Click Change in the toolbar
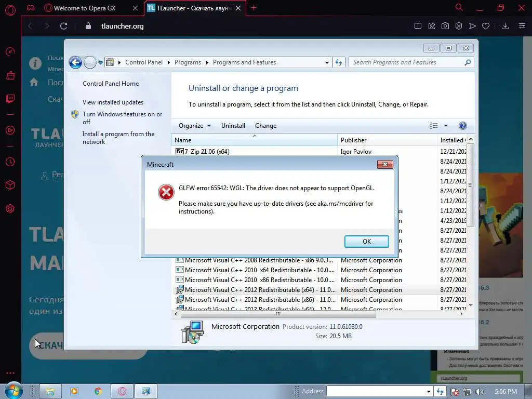The height and width of the screenshot is (399, 532). click(x=265, y=126)
